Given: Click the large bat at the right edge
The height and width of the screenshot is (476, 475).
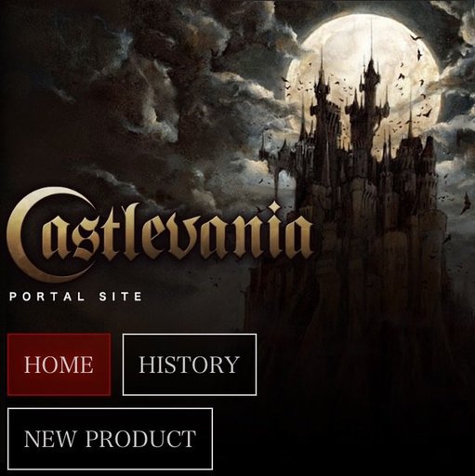Looking at the screenshot, I should 466,203.
